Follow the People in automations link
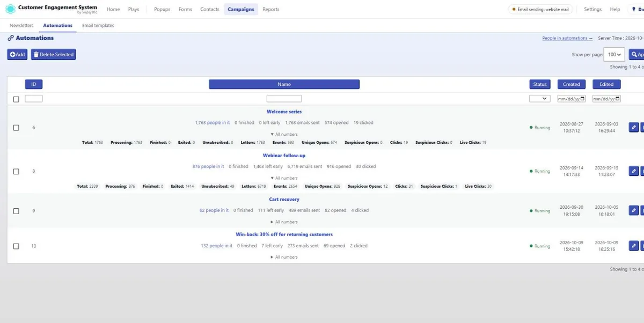Screen dimensions: 644x323 pyautogui.click(x=567, y=38)
